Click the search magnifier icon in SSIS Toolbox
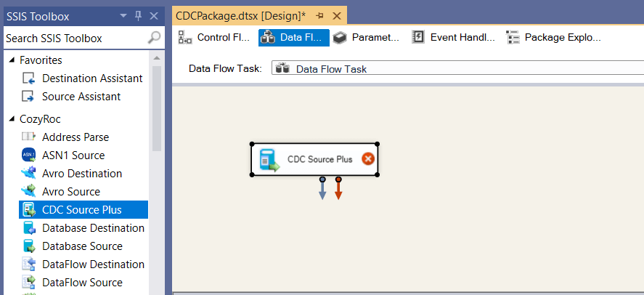 click(x=155, y=38)
